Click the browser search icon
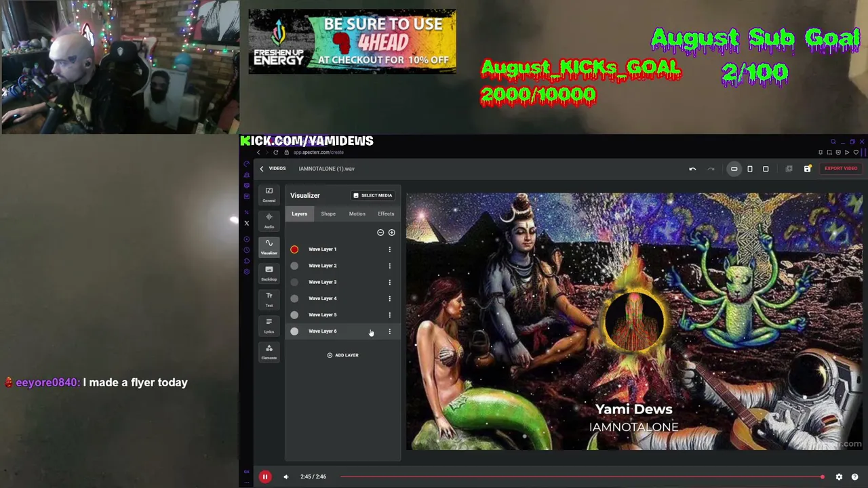Viewport: 868px width, 488px height. coord(833,142)
